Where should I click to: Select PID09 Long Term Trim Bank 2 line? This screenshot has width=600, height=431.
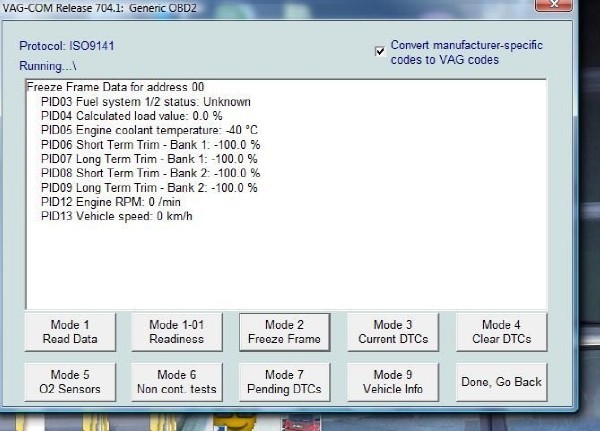pos(149,188)
